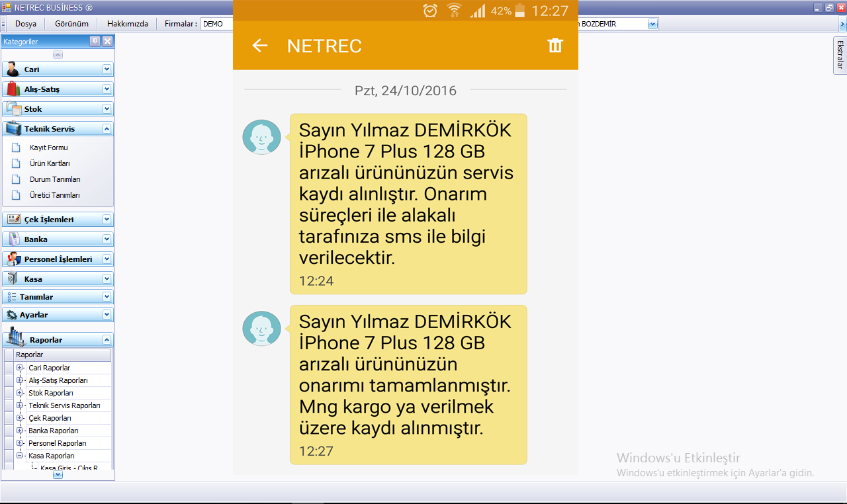
Task: Open Kayıt Formu under Teknik Servis
Action: pos(48,147)
